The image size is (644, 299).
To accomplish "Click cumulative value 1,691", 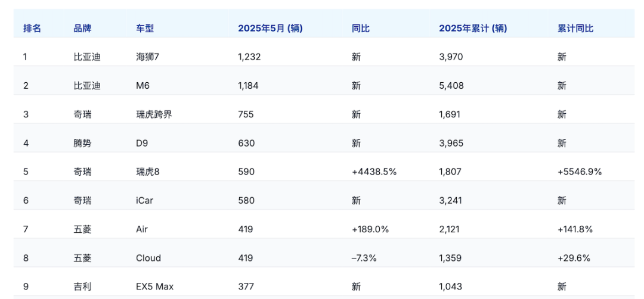I will click(x=450, y=114).
